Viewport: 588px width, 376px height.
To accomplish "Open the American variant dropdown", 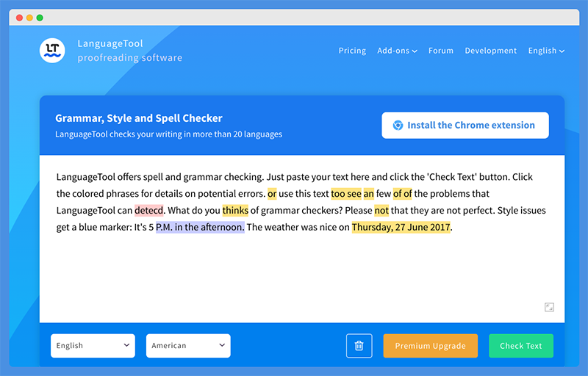I will pos(188,346).
